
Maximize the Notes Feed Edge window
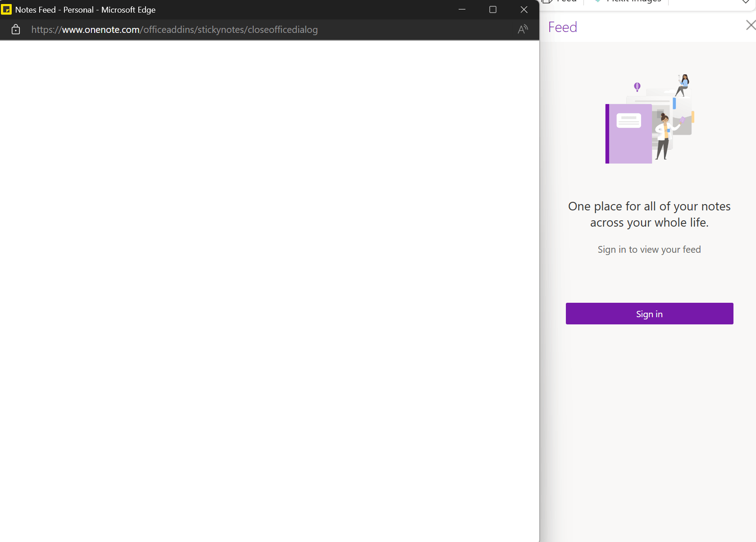[493, 9]
